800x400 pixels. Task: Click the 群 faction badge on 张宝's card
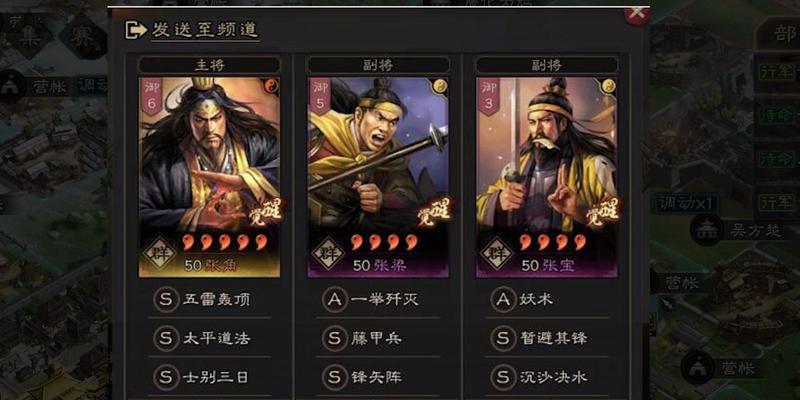tap(496, 253)
